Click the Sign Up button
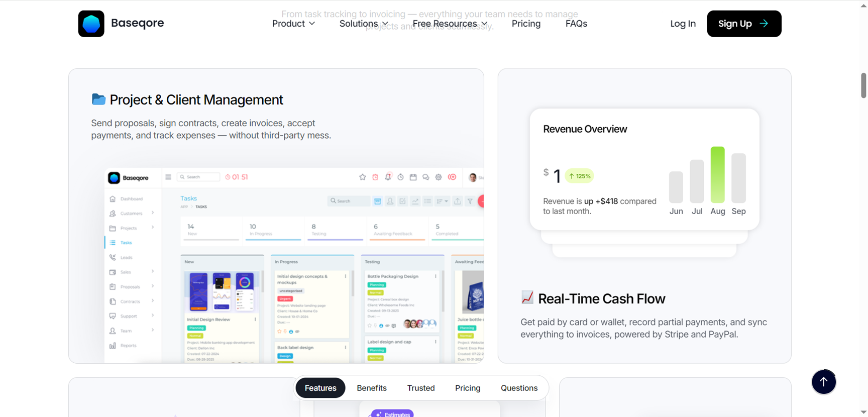This screenshot has height=417, width=868. 744,24
